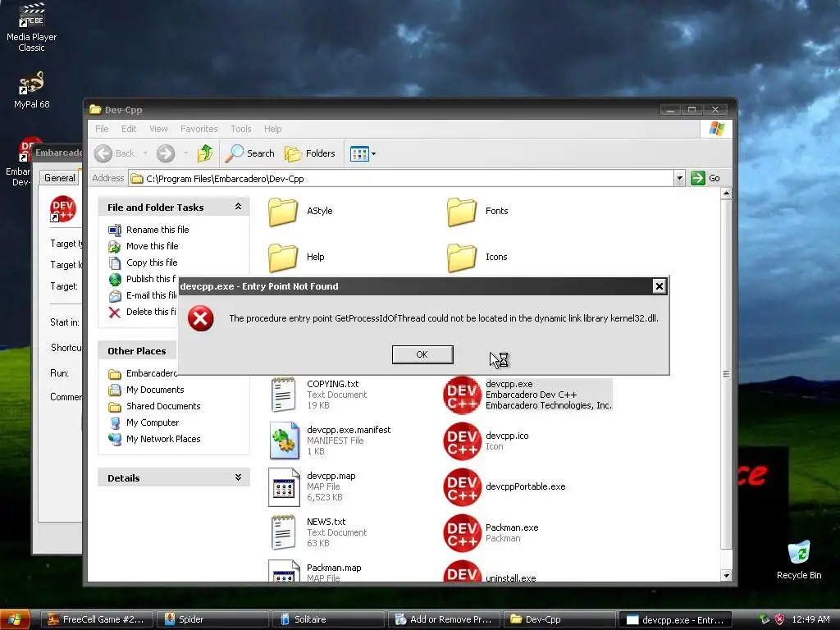Click OK in the Entry Point Not Found dialog
Screen dimensions: 840x630
click(x=422, y=354)
